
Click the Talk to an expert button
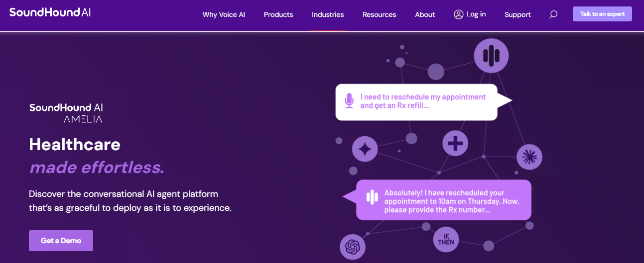[x=602, y=14]
